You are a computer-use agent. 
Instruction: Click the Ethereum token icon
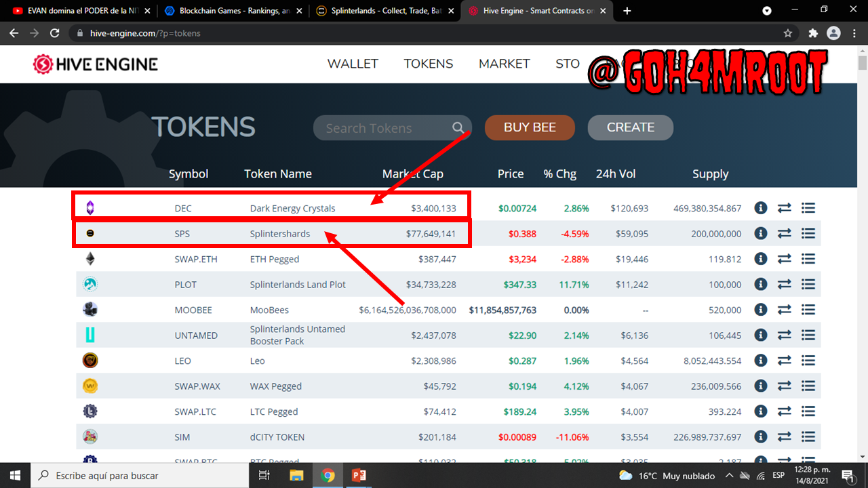(x=90, y=259)
